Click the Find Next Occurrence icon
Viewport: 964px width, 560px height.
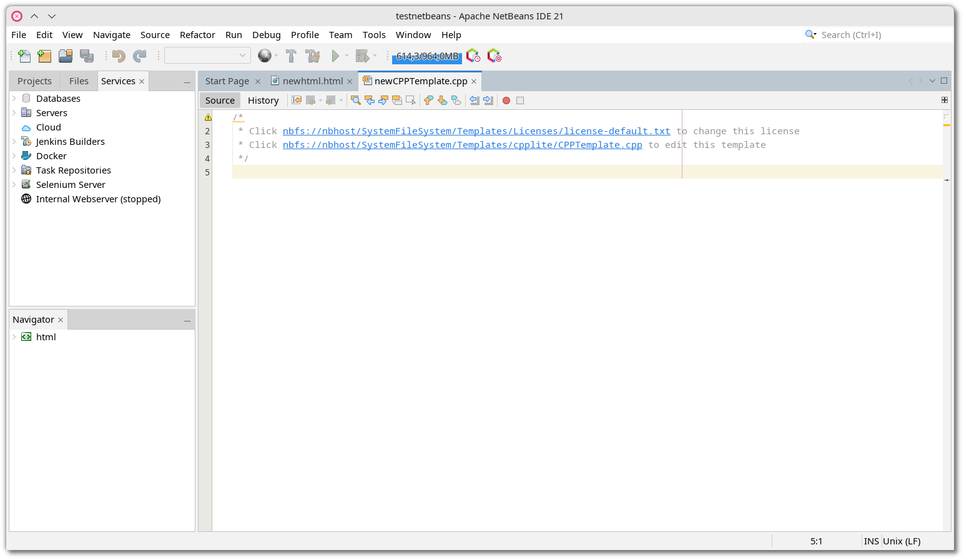[383, 101]
